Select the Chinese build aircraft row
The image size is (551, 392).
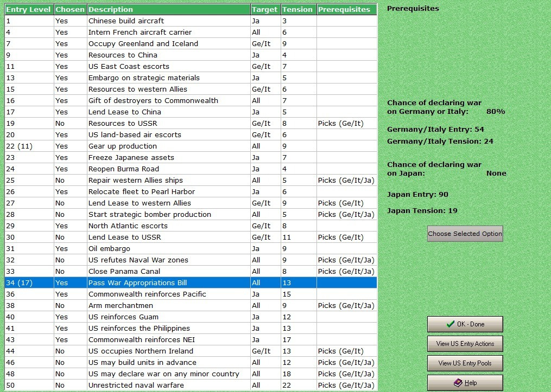point(191,21)
